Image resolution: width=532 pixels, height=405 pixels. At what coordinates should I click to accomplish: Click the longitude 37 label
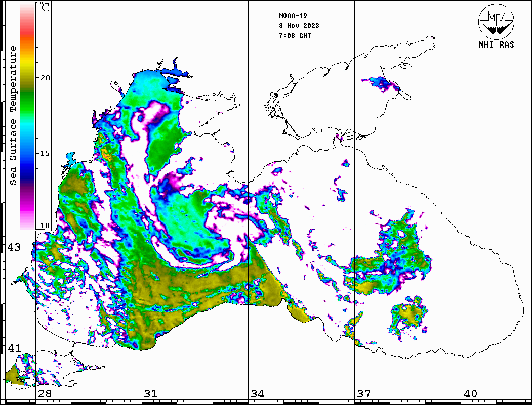tap(364, 394)
